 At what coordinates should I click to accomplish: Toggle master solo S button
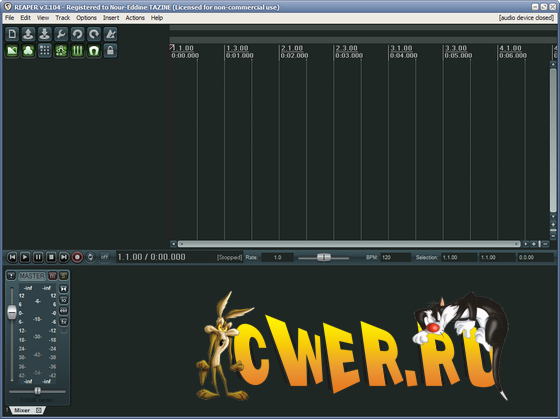(64, 276)
